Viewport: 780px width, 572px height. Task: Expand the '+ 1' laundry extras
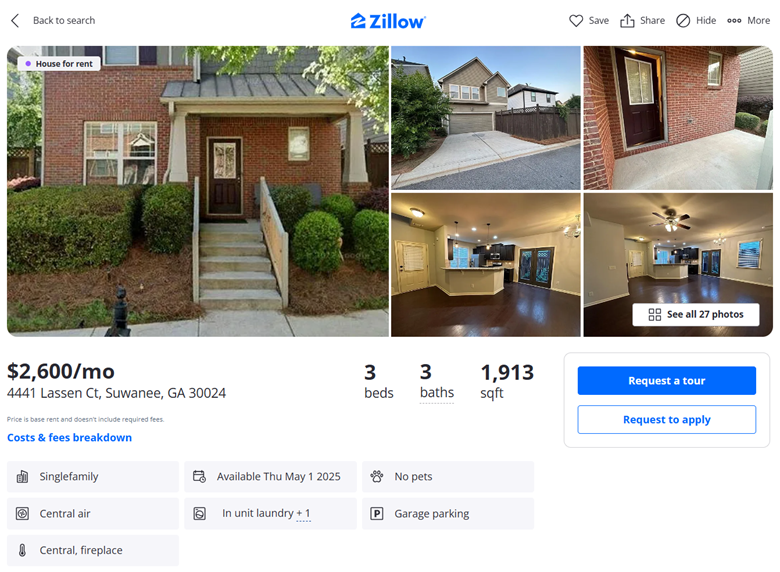coord(303,513)
